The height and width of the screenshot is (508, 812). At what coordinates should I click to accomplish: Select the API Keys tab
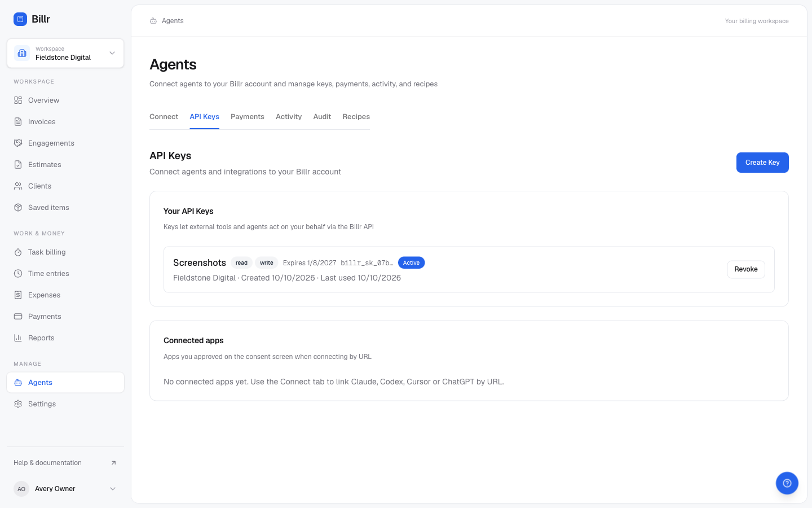[204, 117]
